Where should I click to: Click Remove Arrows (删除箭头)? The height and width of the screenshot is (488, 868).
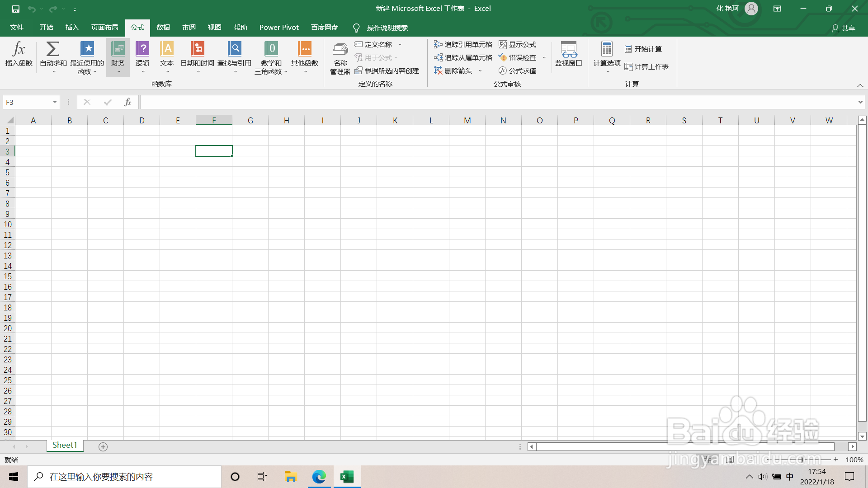pos(453,70)
